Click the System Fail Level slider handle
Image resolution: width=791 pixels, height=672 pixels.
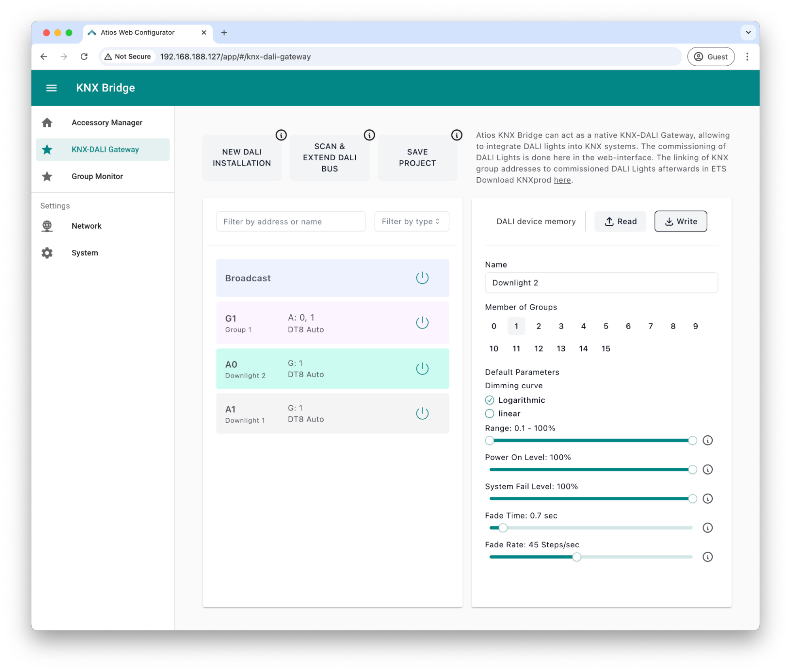pos(692,499)
